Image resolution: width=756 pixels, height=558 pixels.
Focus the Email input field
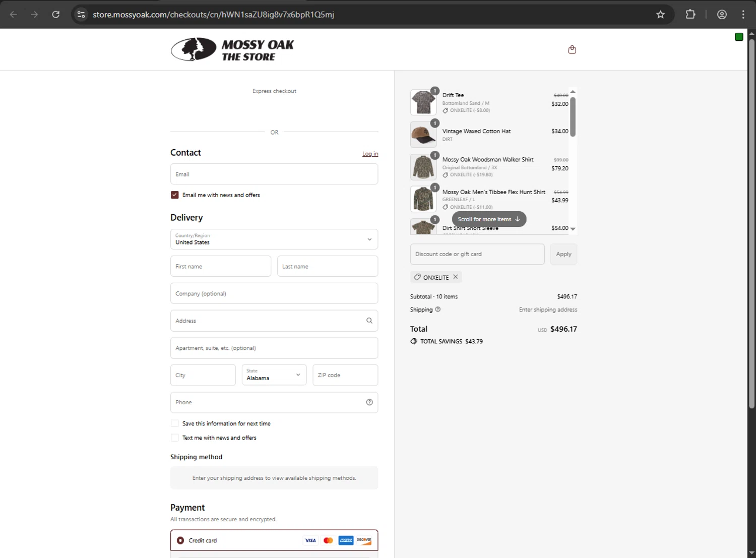pos(274,174)
